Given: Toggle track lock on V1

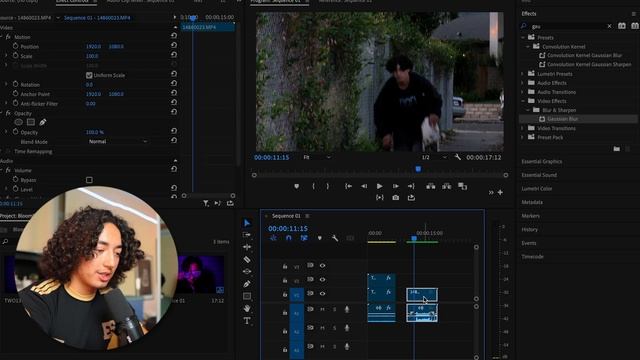Looking at the screenshot, I should click(x=285, y=294).
